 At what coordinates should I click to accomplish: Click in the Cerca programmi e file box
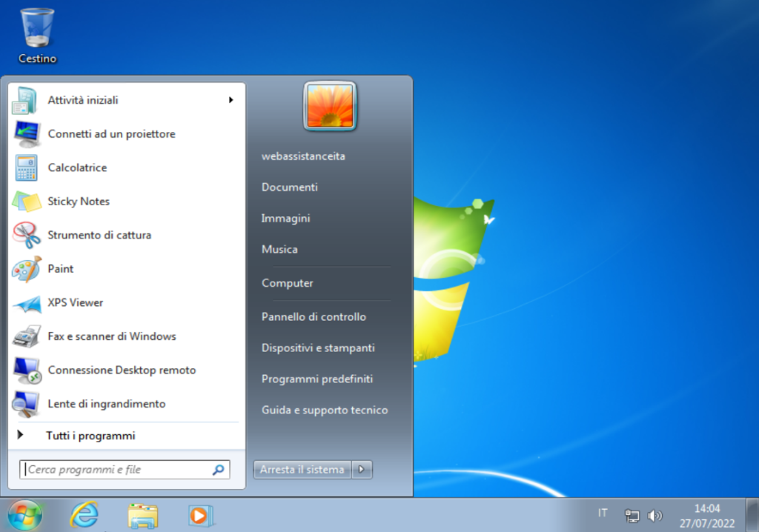tap(125, 470)
